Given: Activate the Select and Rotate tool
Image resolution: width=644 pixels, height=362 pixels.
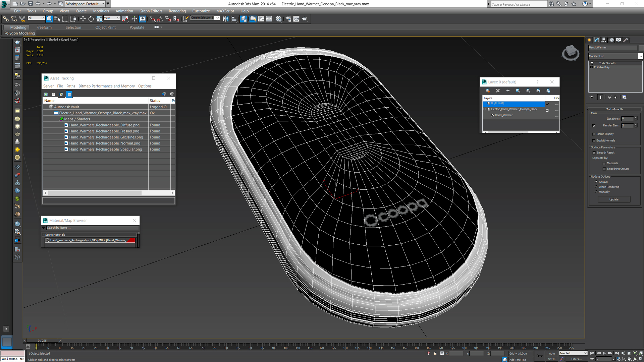Looking at the screenshot, I should point(91,19).
